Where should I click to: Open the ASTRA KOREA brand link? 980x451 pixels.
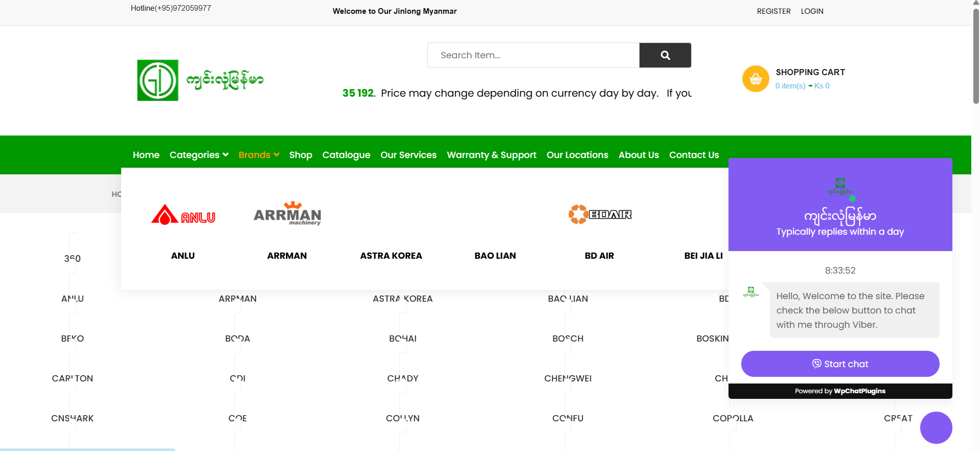pos(391,256)
